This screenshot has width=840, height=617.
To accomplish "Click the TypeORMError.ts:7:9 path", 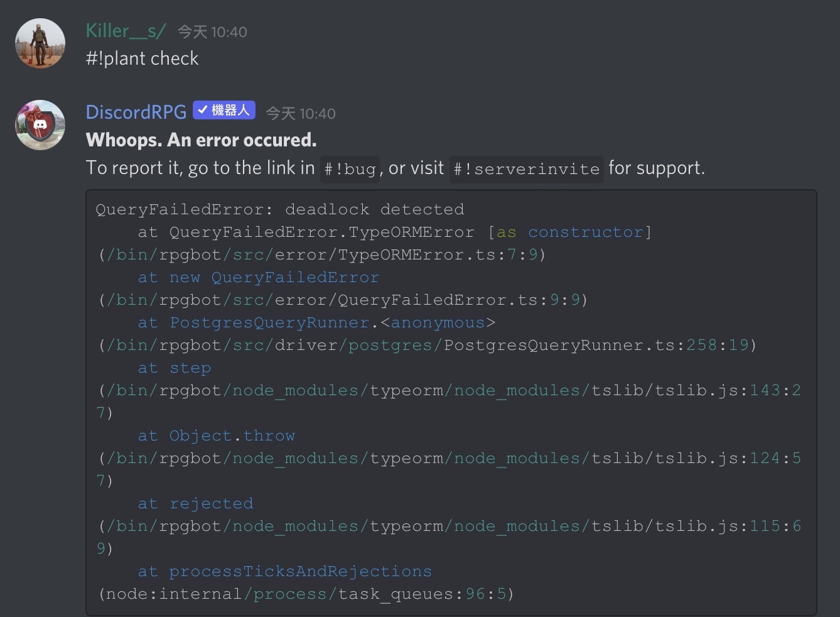I will point(322,254).
